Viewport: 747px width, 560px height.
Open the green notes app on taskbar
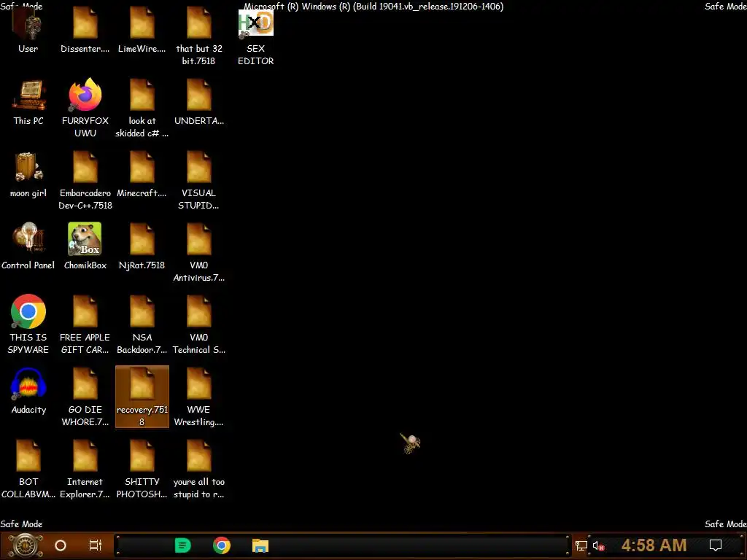182,545
